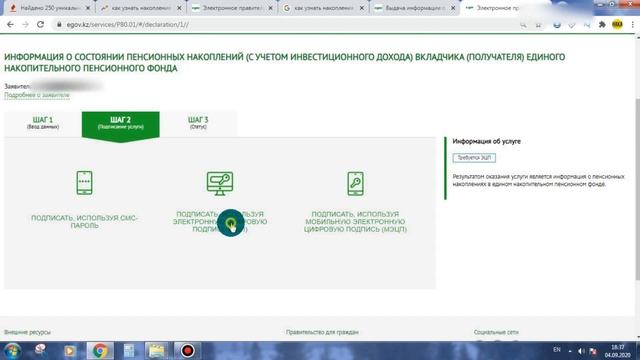The image size is (640, 360).
Task: Click 'Внешние ресурсы' footer text
Action: pos(27,332)
